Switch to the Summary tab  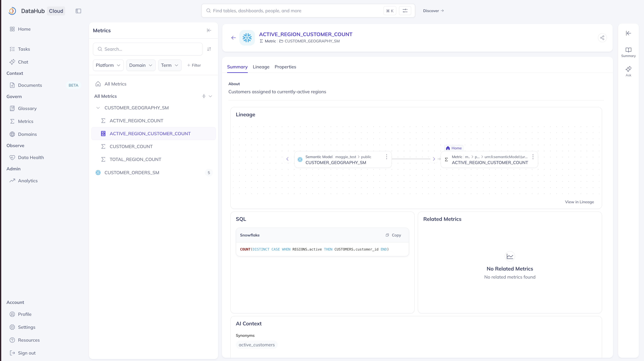[x=237, y=67]
